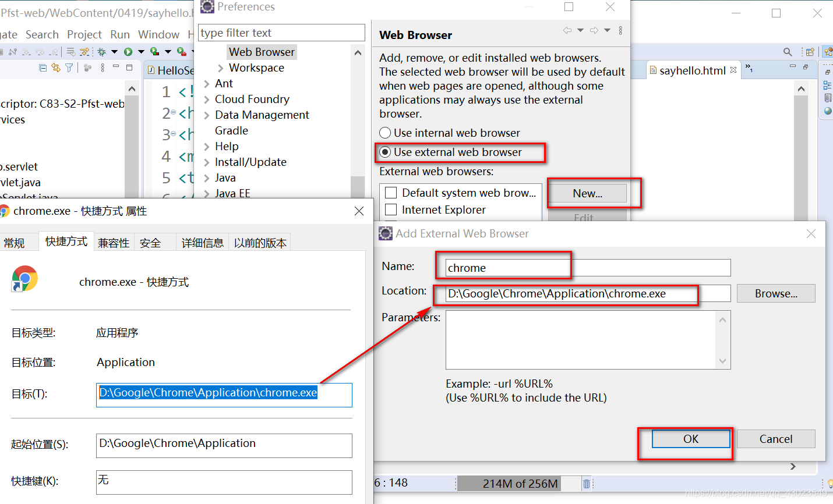The height and width of the screenshot is (504, 833).
Task: Click the Use Step Filters toolbar icon
Action: pyautogui.click(x=84, y=52)
